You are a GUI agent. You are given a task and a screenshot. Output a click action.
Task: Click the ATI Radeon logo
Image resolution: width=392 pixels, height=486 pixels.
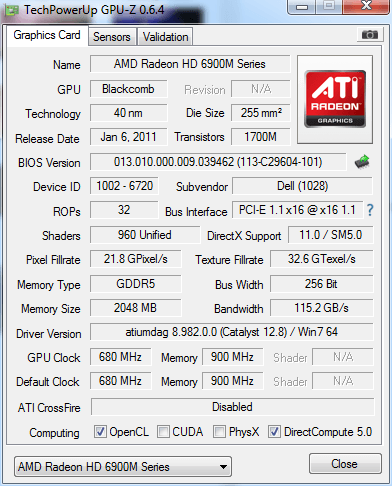click(x=335, y=99)
